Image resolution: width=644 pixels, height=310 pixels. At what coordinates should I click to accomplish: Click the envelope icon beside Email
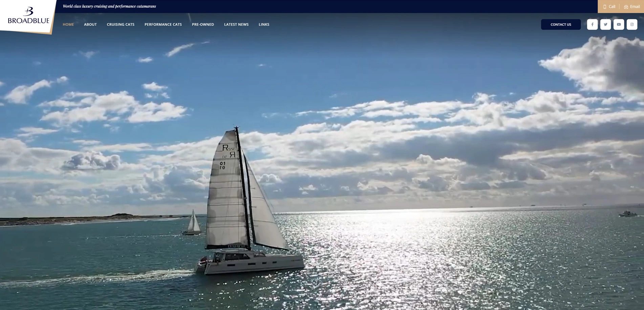click(626, 6)
